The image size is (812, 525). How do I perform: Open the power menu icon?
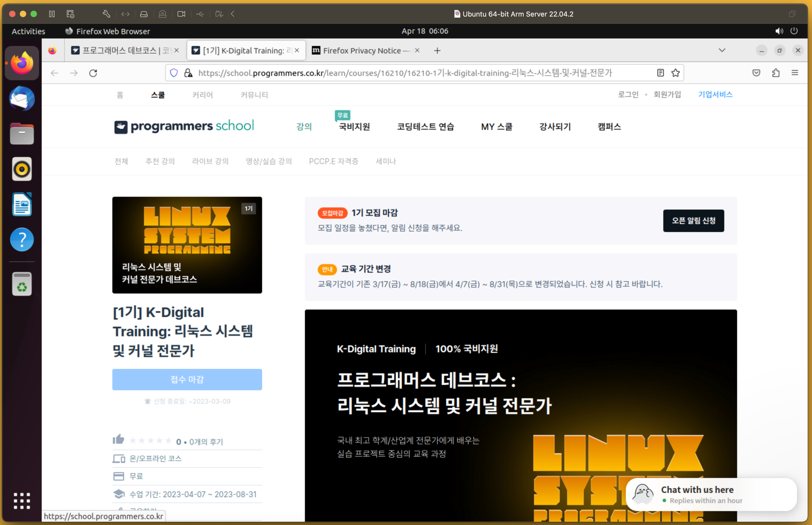794,31
